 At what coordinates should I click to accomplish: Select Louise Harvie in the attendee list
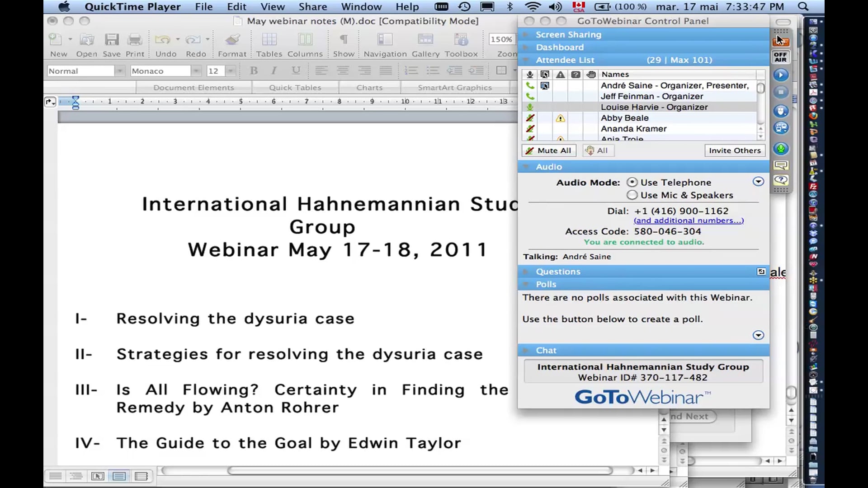(x=654, y=107)
